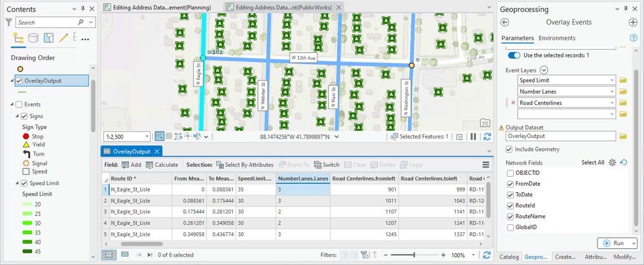Expand Event Layers chevron
This screenshot has height=265, width=644.
544,70
